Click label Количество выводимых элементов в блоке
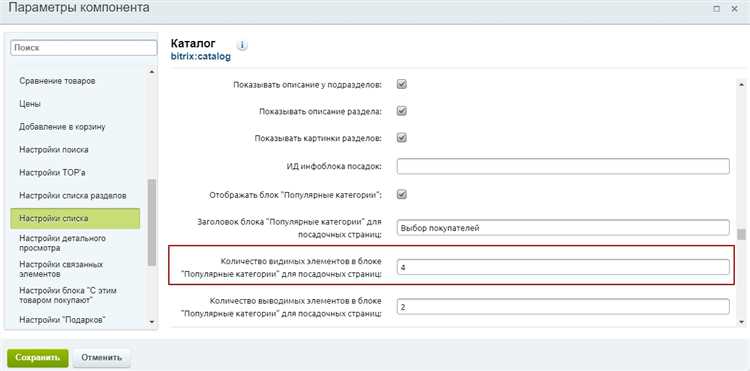The image size is (750, 371). (282, 307)
